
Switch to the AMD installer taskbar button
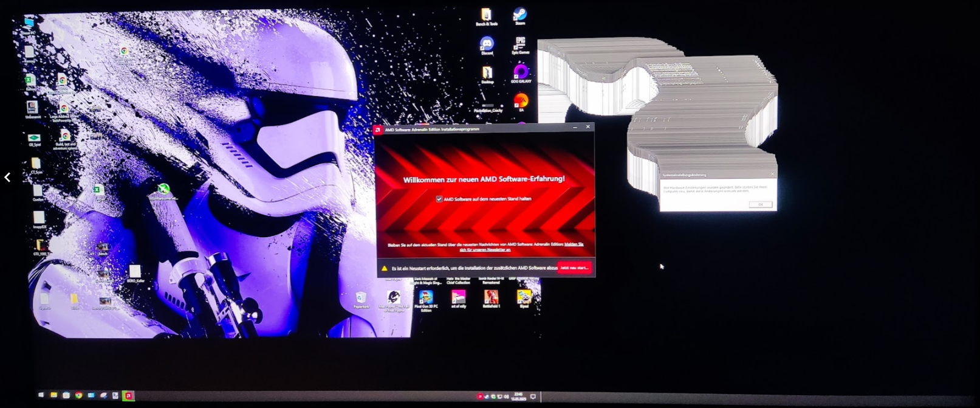[x=128, y=396]
